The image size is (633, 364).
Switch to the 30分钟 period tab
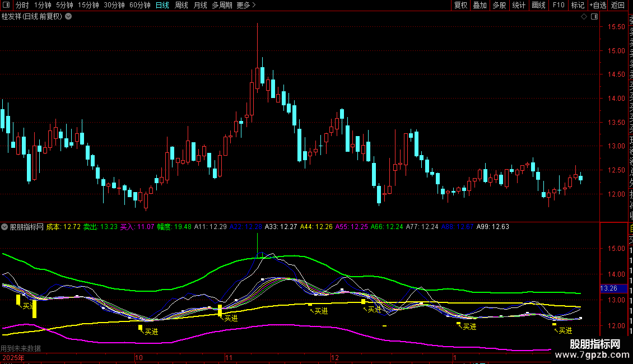(x=114, y=5)
